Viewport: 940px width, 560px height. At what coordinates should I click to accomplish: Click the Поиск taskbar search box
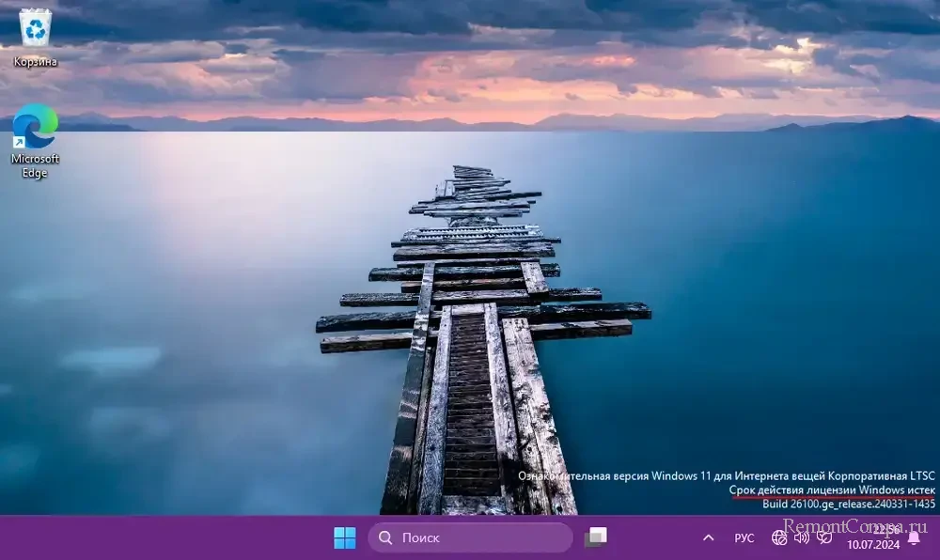pyautogui.click(x=470, y=537)
